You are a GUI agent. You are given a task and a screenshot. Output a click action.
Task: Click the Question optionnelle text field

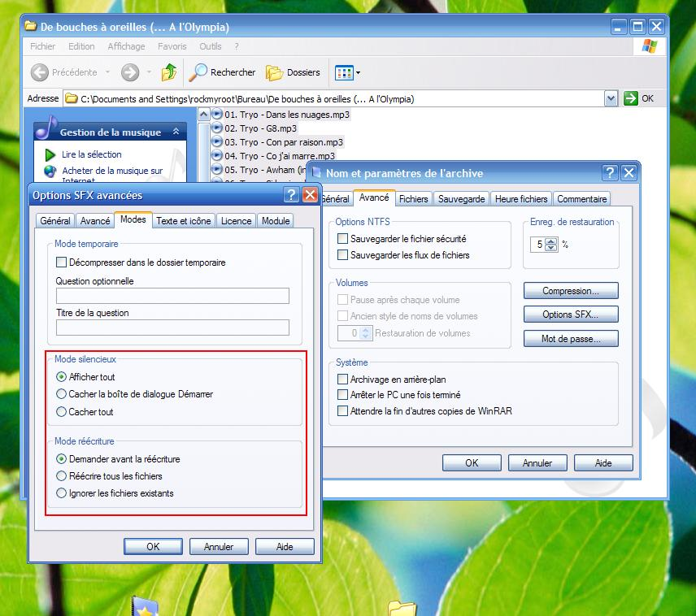click(x=172, y=296)
